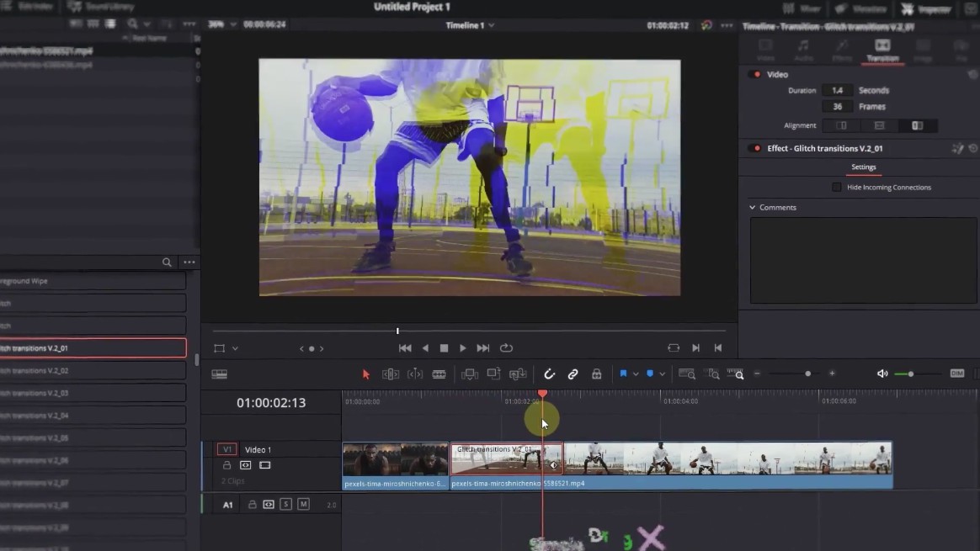Collapse the Comments section

753,207
